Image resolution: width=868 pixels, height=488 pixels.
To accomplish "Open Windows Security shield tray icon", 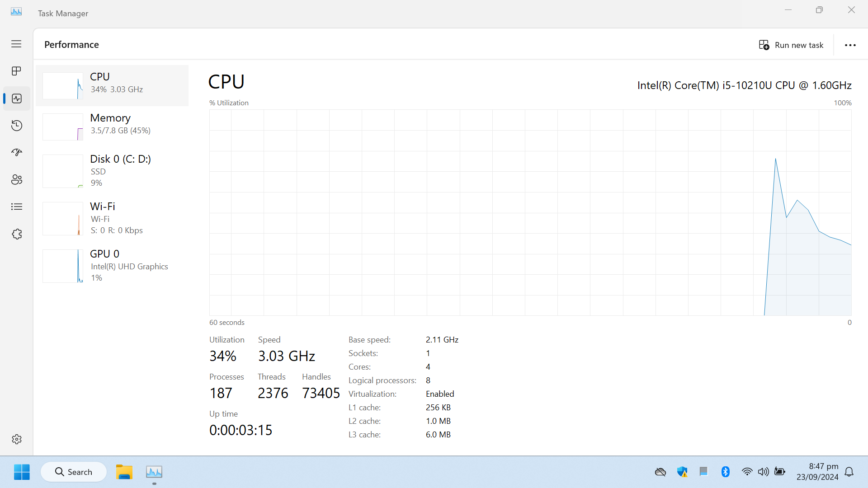I will (682, 472).
